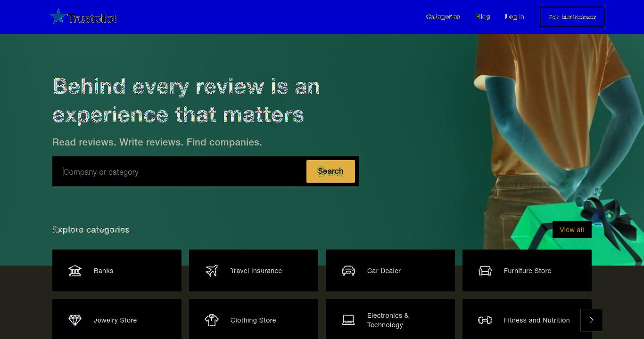The height and width of the screenshot is (339, 644).
Task: Open the Fitness and Nutrition category label
Action: (537, 320)
